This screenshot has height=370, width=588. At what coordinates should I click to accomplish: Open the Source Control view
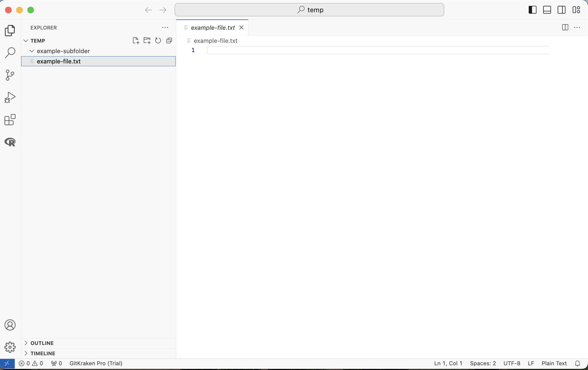(x=10, y=75)
